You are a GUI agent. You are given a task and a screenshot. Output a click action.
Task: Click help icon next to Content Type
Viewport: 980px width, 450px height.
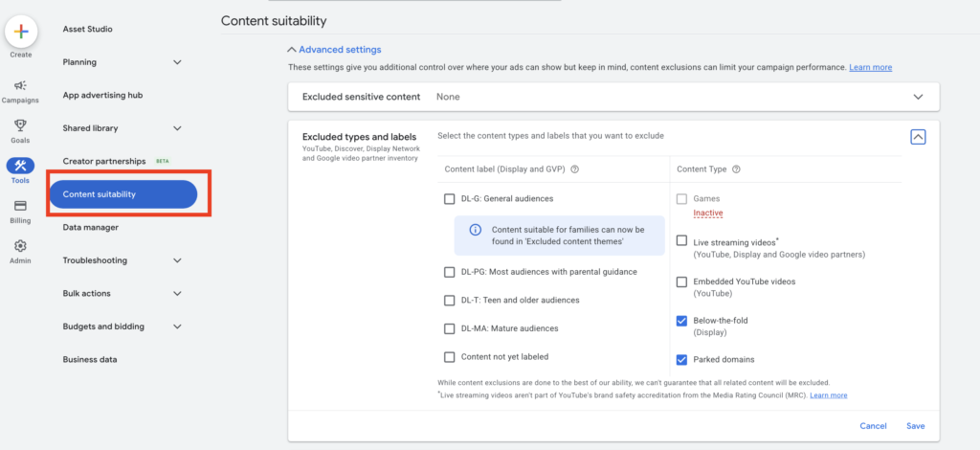pos(736,169)
